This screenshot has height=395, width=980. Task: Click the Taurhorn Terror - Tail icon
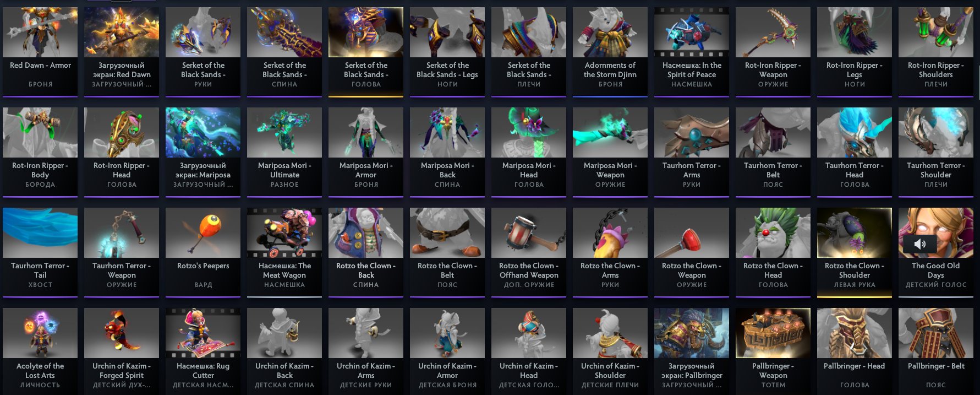point(40,233)
